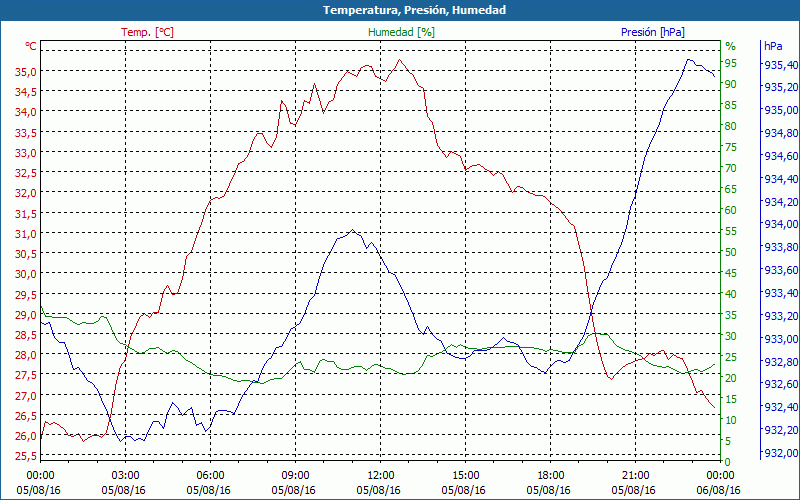Image resolution: width=800 pixels, height=500 pixels.
Task: Click the 65 humidity axis value
Action: pyautogui.click(x=731, y=189)
